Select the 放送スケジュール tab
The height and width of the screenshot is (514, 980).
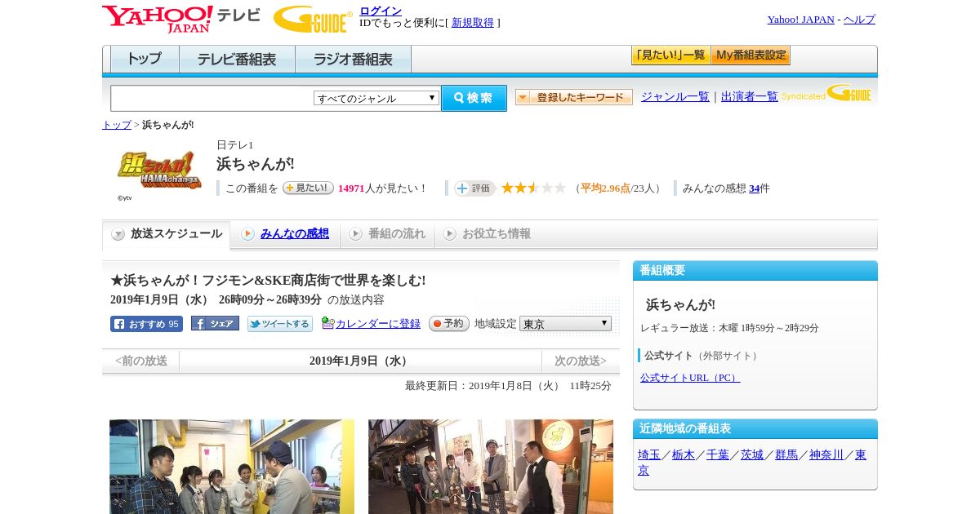click(167, 234)
